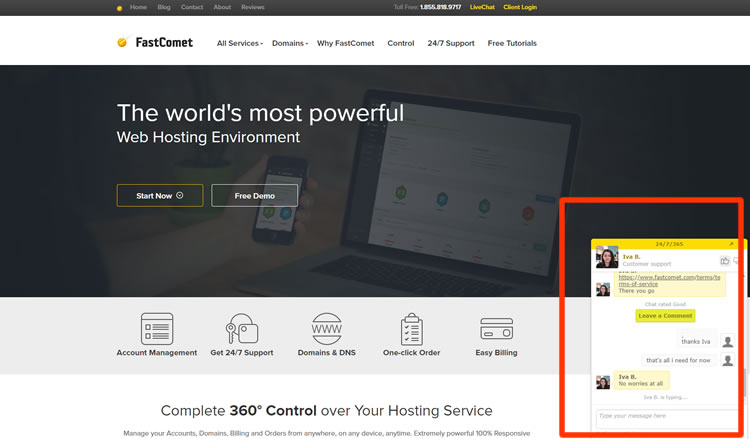Open the Domains dropdown menu

(x=290, y=43)
